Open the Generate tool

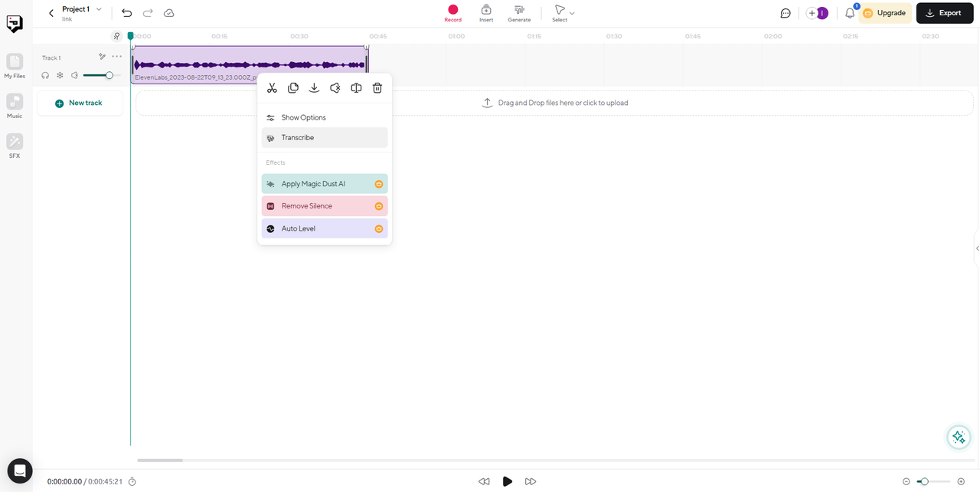(x=519, y=13)
